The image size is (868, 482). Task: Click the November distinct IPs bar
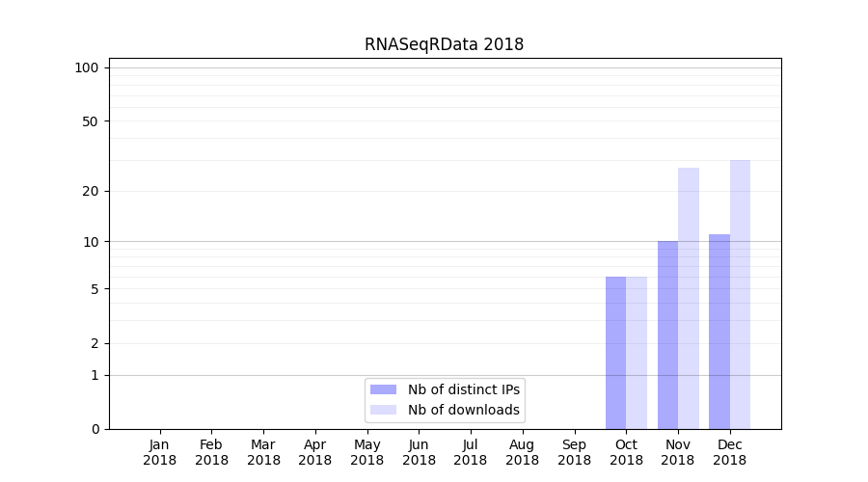tap(667, 335)
